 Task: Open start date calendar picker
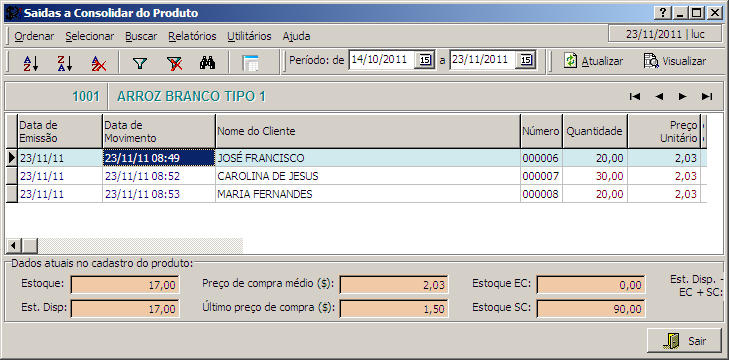point(424,60)
